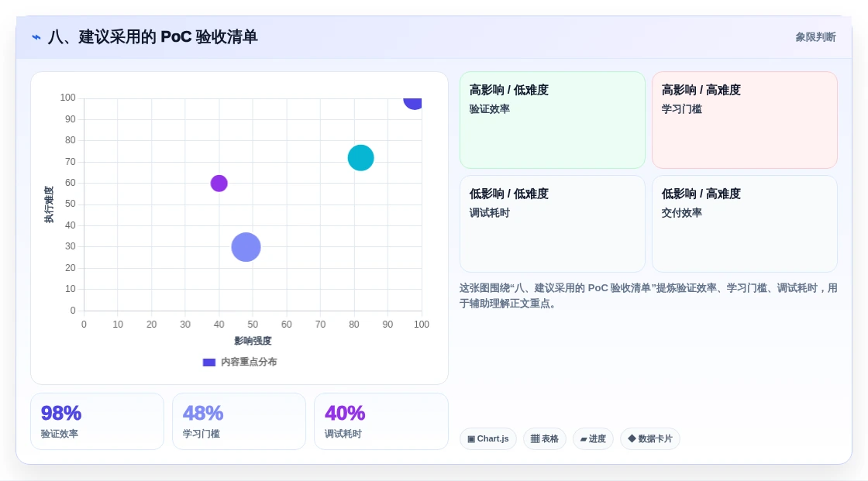Click the light blue bubble at impact 48
This screenshot has height=481, width=868.
point(246,247)
